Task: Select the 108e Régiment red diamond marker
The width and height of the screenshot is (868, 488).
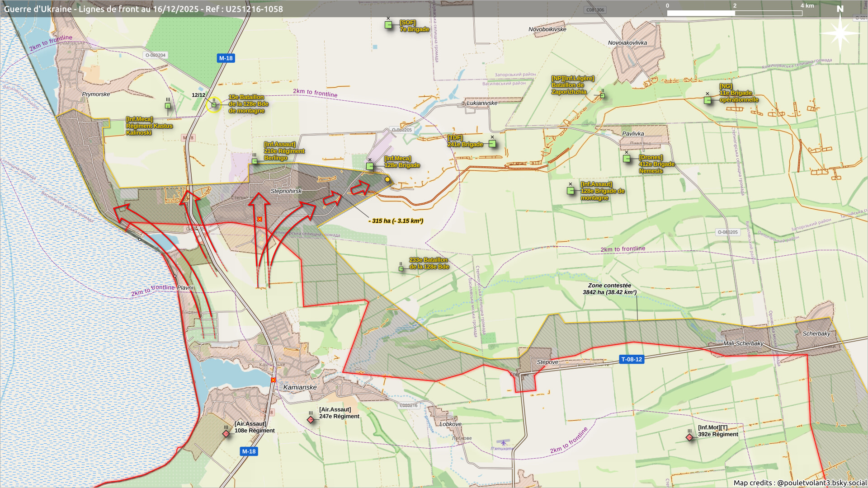Action: [x=226, y=434]
